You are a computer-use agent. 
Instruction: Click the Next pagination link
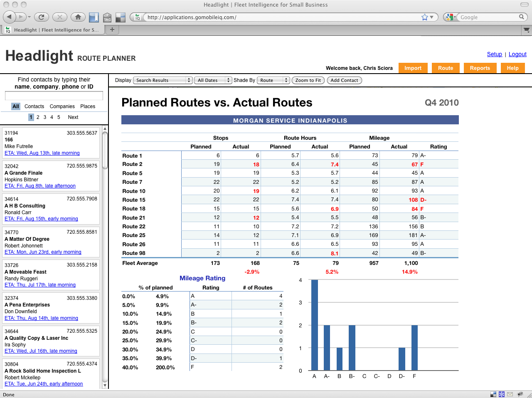coord(73,117)
